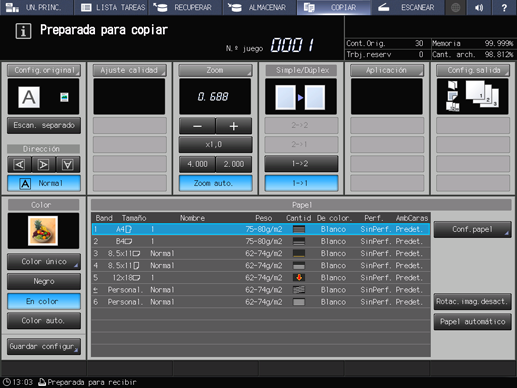Open the Zoom settings header
517x388 pixels.
(215, 70)
